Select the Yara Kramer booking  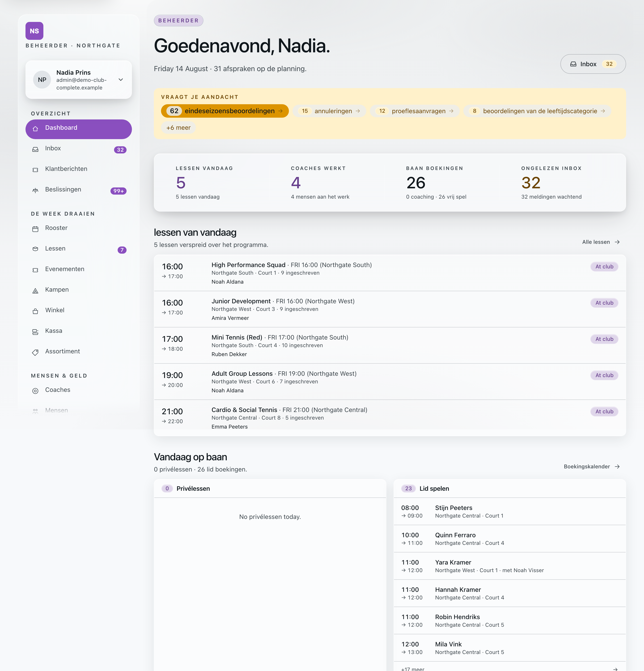tap(510, 566)
